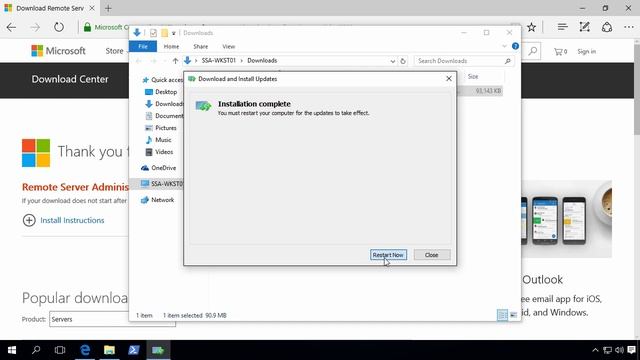Close the Download and Install Updates dialog via X
Image resolution: width=640 pixels, height=360 pixels.
coord(449,78)
